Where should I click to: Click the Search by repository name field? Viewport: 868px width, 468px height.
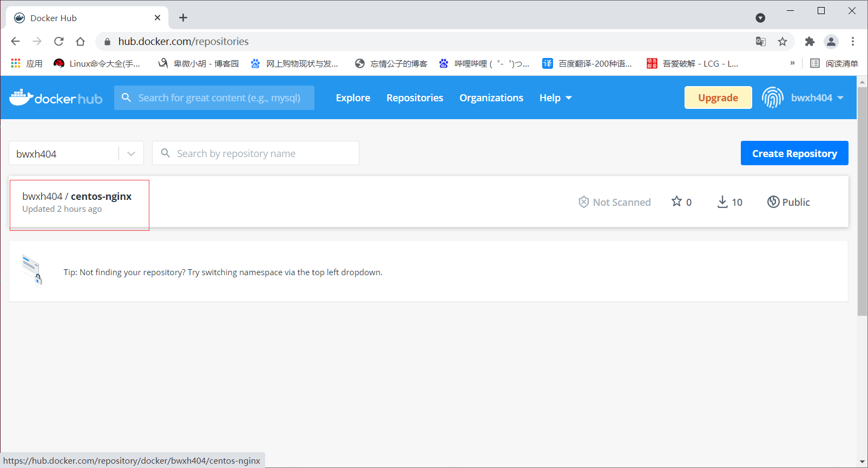coord(255,153)
